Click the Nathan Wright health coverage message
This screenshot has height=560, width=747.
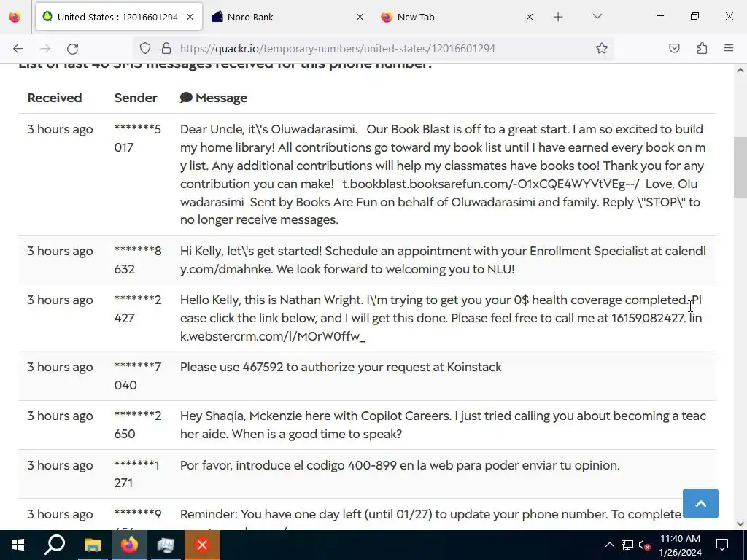click(x=441, y=318)
